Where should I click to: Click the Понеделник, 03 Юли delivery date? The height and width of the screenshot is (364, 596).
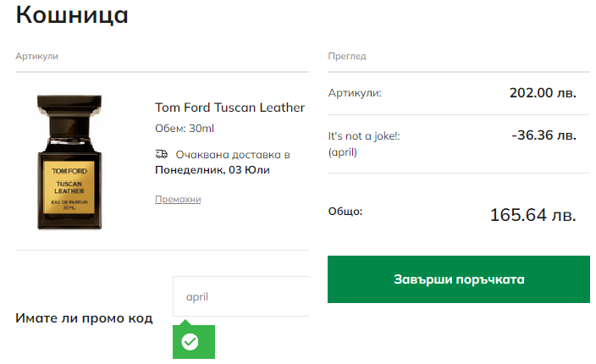[x=212, y=170]
